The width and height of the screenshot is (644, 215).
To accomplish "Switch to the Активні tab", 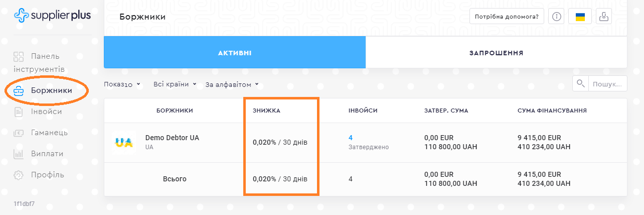I will click(x=235, y=53).
